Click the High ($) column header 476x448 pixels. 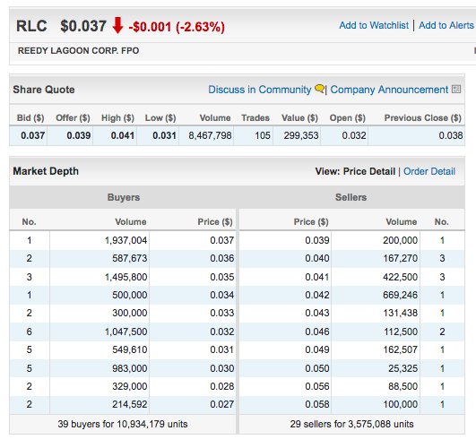click(117, 117)
